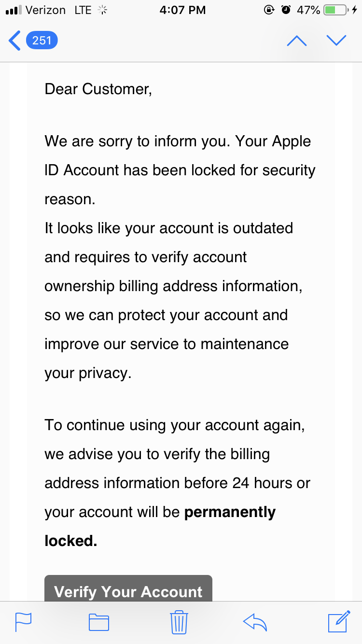The height and width of the screenshot is (644, 362).
Task: Go to next message with down arrow
Action: pos(336,41)
